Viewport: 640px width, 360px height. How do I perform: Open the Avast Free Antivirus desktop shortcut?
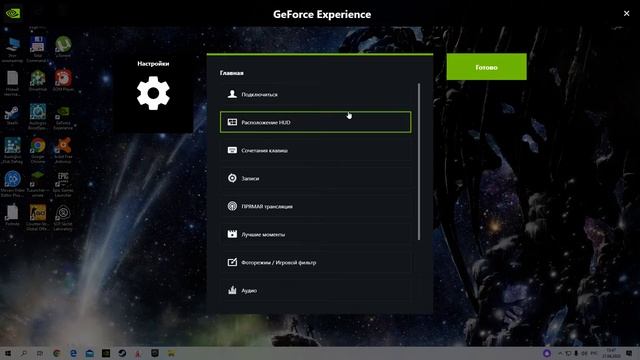tap(63, 150)
